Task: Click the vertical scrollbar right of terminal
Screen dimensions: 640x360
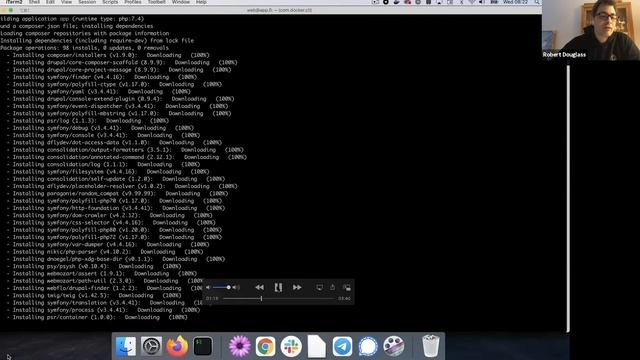Action: [x=568, y=198]
